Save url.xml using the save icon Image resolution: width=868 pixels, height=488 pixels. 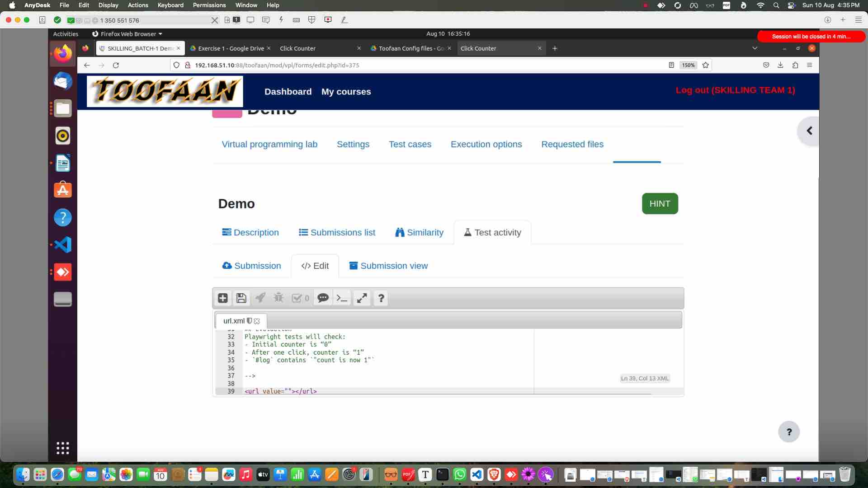coord(241,298)
